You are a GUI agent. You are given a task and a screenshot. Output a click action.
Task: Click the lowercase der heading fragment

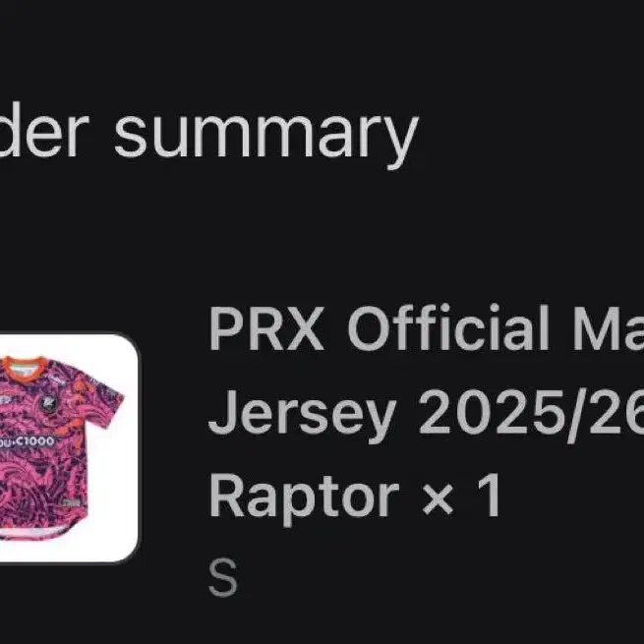[44, 130]
